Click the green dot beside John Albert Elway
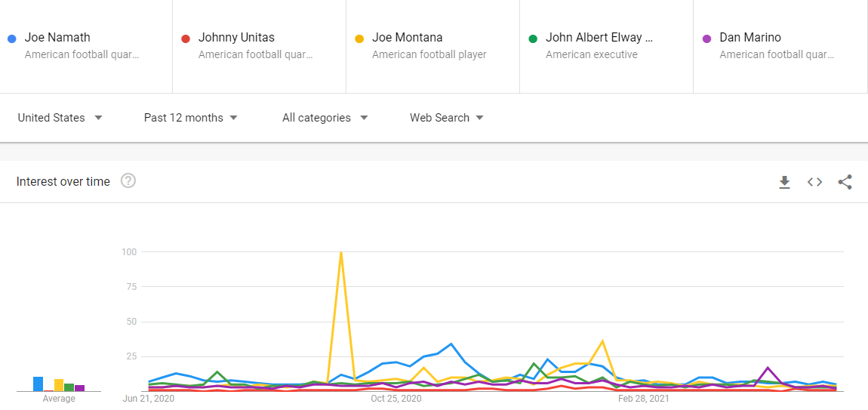Viewport: 868px width, 410px height. point(533,39)
